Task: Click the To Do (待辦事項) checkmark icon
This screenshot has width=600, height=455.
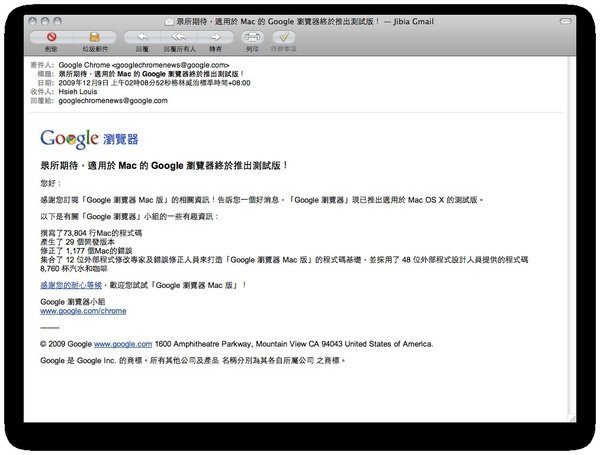Action: tap(284, 37)
